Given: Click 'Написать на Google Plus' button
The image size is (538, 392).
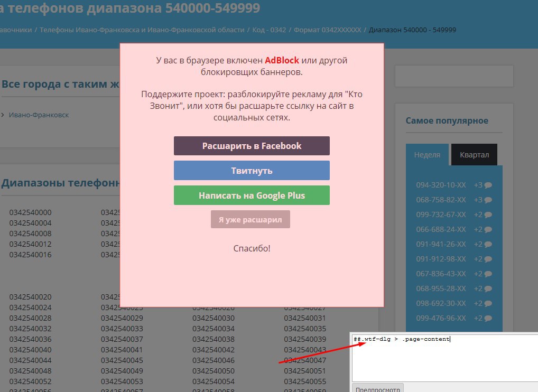Looking at the screenshot, I should (x=252, y=195).
